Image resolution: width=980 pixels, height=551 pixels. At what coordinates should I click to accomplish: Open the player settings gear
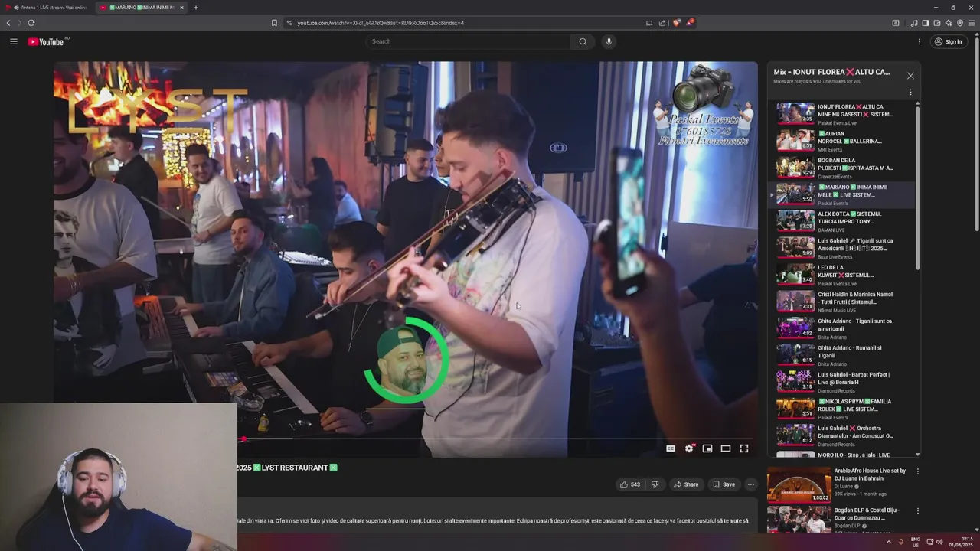click(x=689, y=448)
